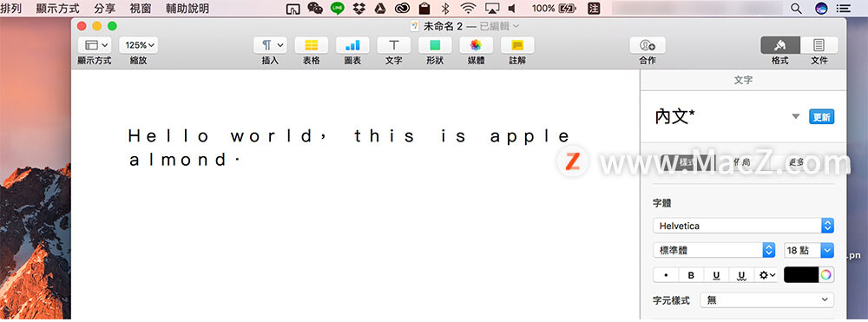Click the word "Hello" in the document
This screenshot has height=322, width=868.
click(169, 135)
